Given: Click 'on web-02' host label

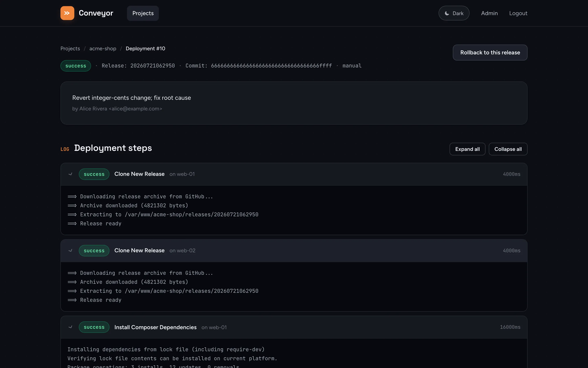Looking at the screenshot, I should pos(183,250).
